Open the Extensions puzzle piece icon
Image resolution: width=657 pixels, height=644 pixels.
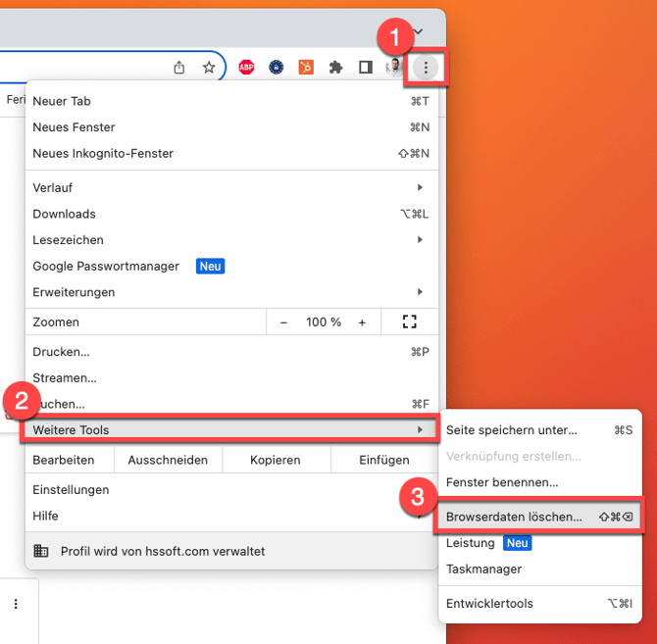point(336,68)
